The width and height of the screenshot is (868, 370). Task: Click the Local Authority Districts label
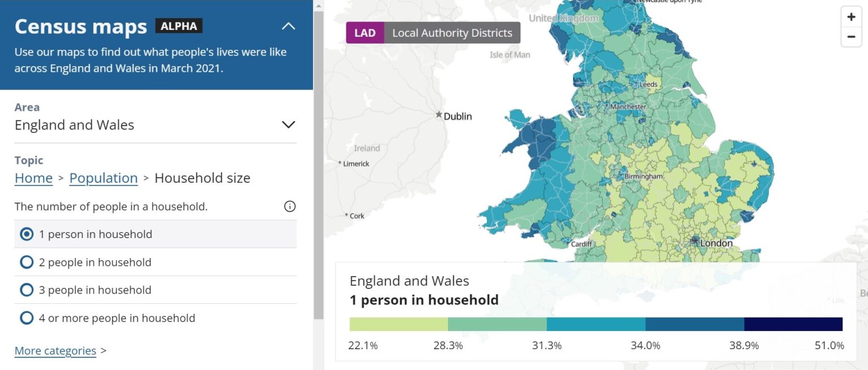[452, 33]
